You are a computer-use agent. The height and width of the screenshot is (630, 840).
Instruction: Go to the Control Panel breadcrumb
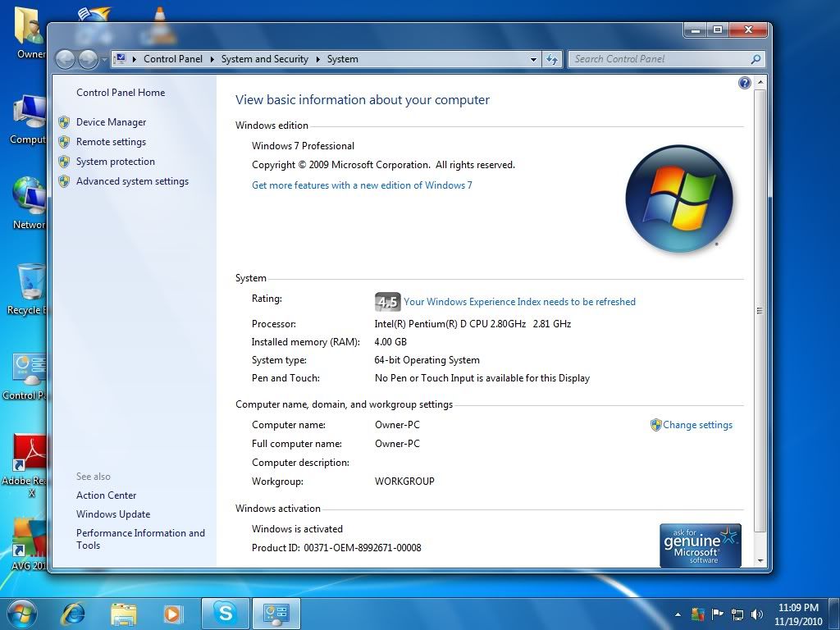click(173, 59)
